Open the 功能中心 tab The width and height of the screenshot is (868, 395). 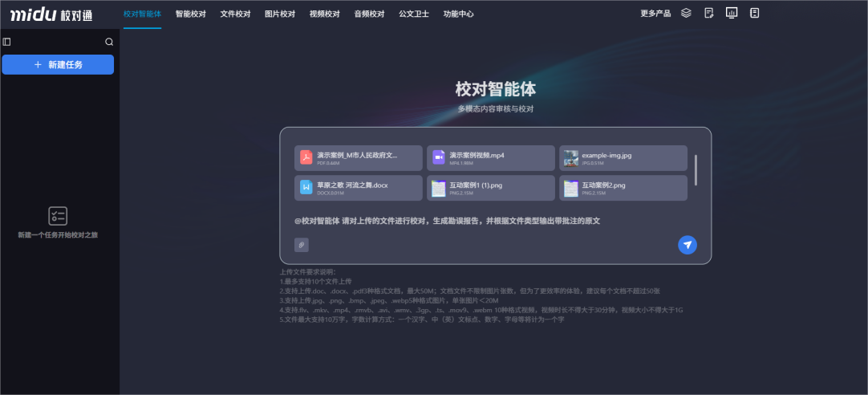click(458, 14)
